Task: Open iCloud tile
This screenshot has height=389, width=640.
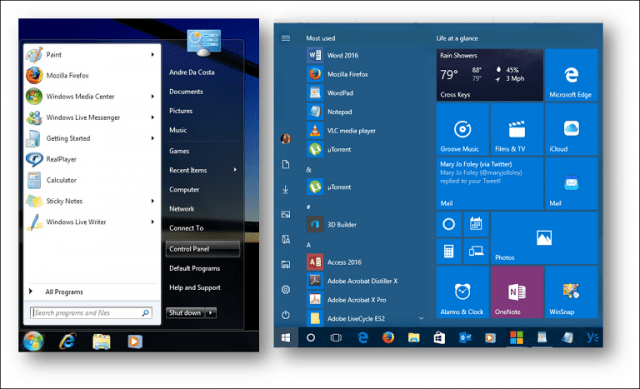Action: pos(571,129)
